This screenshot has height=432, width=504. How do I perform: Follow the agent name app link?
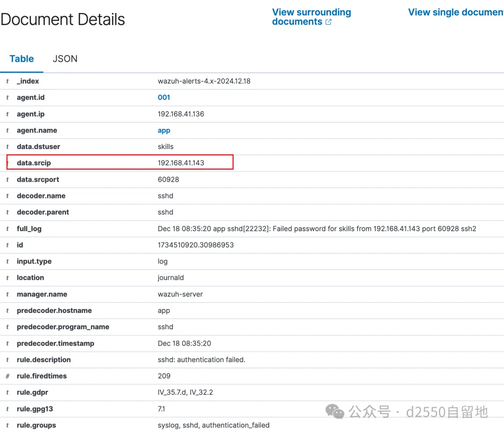pyautogui.click(x=164, y=130)
